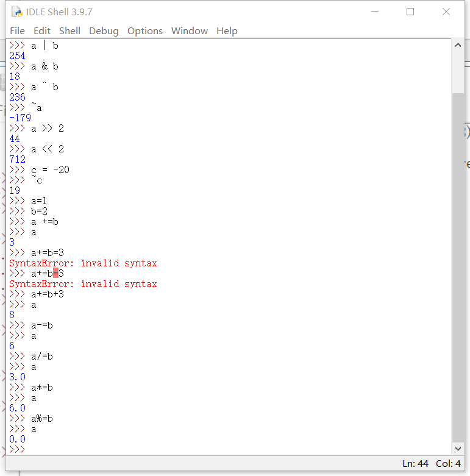Click the output value 236
470x476 pixels.
17,97
